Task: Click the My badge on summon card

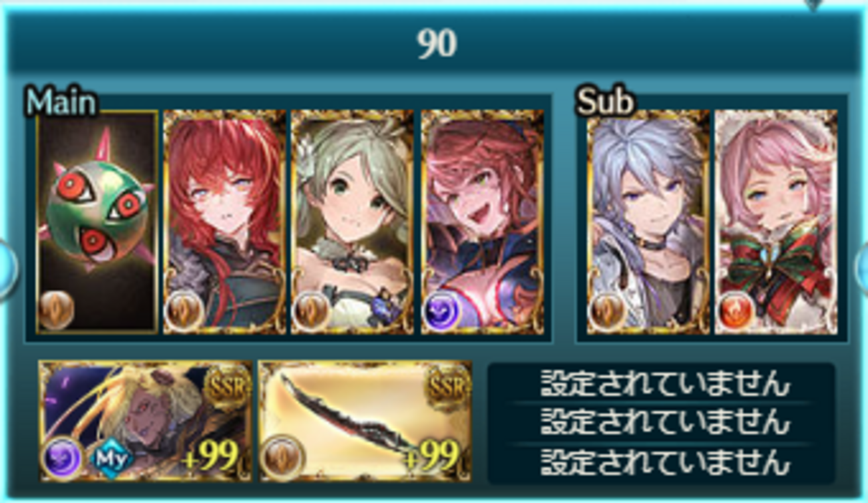Action: click(110, 458)
